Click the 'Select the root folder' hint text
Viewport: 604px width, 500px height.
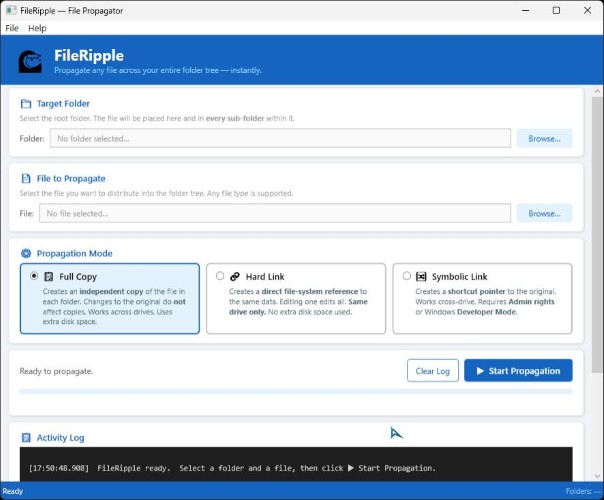pos(157,119)
